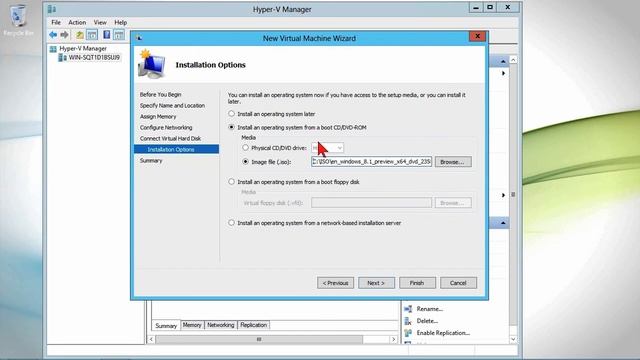Click the Up One Level folder icon
This screenshot has height=360, width=640.
pyautogui.click(x=80, y=35)
